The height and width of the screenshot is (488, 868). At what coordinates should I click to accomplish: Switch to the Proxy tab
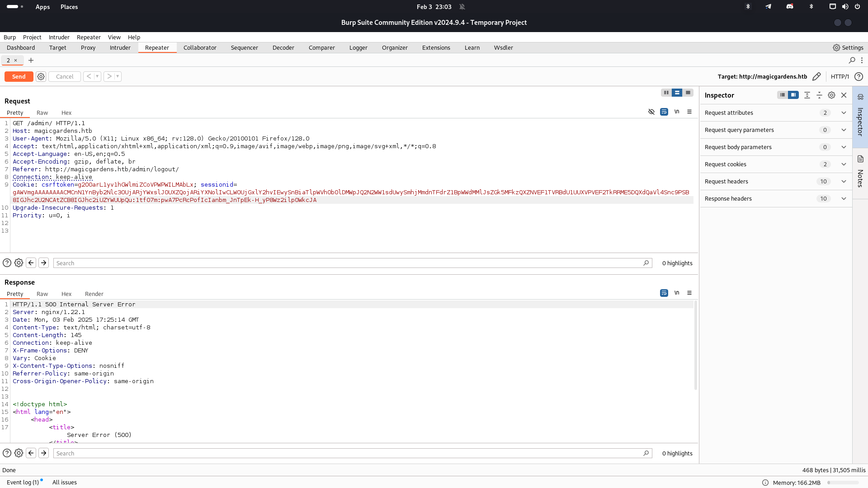click(x=88, y=48)
